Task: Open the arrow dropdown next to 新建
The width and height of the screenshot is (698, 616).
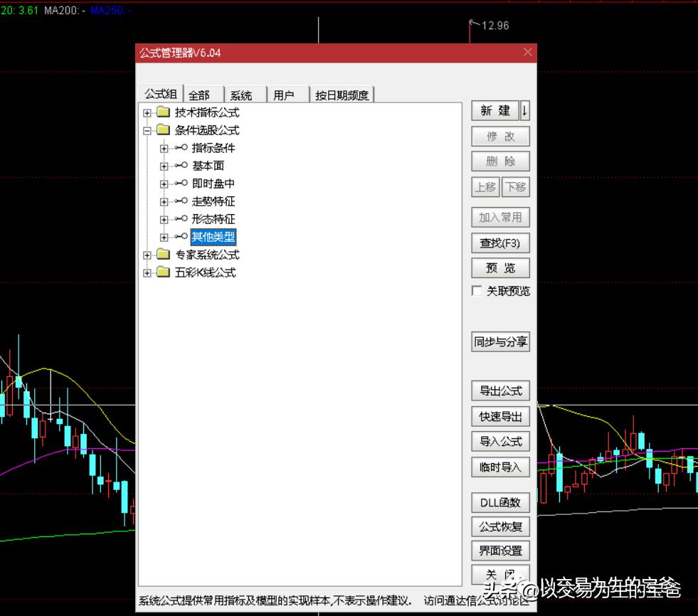Action: click(525, 110)
